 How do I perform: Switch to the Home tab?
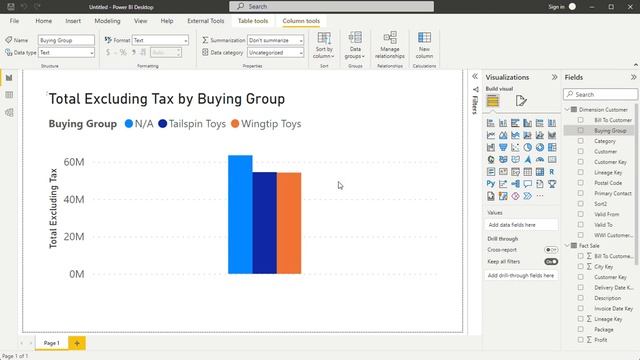tap(43, 21)
